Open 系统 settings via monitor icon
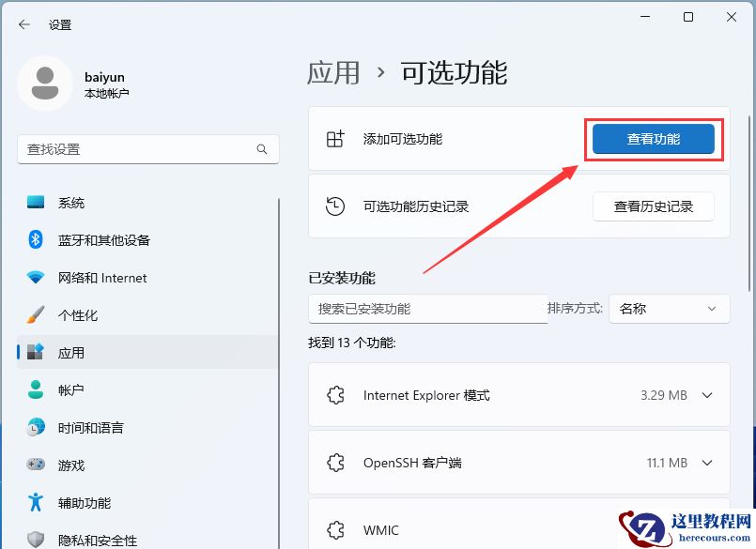 (x=34, y=203)
